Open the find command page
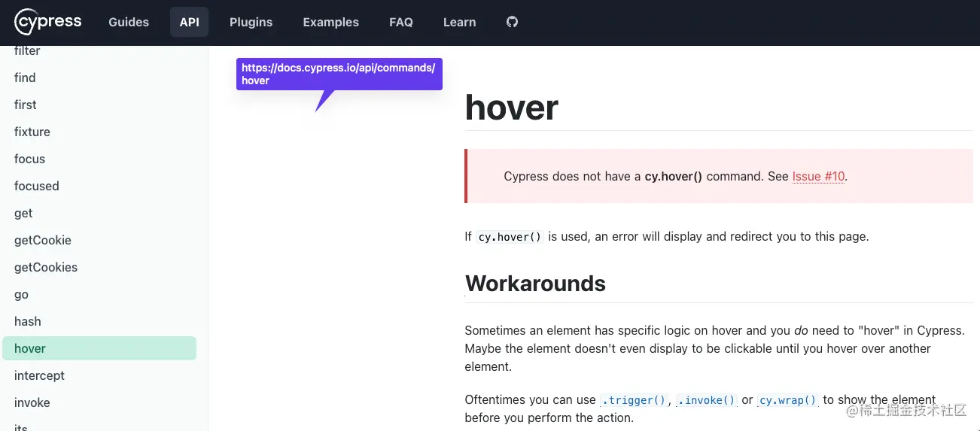Screen dimensions: 980x431 (25, 77)
